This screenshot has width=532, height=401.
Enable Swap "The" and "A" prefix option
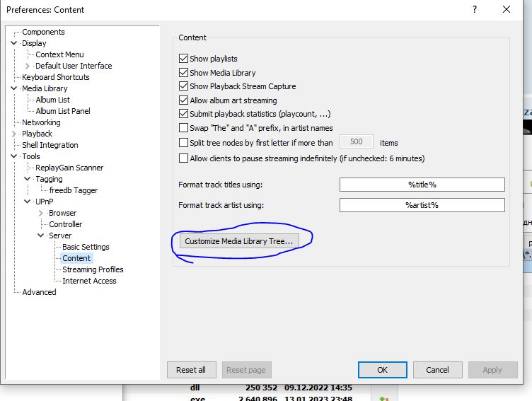[x=184, y=128]
